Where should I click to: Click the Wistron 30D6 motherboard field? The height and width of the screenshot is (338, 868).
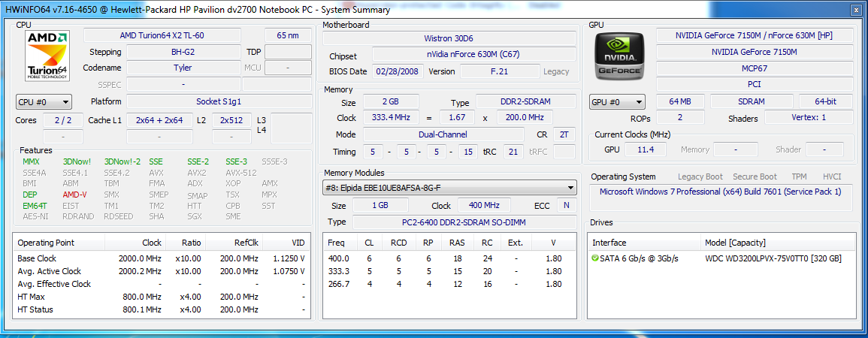pos(449,39)
